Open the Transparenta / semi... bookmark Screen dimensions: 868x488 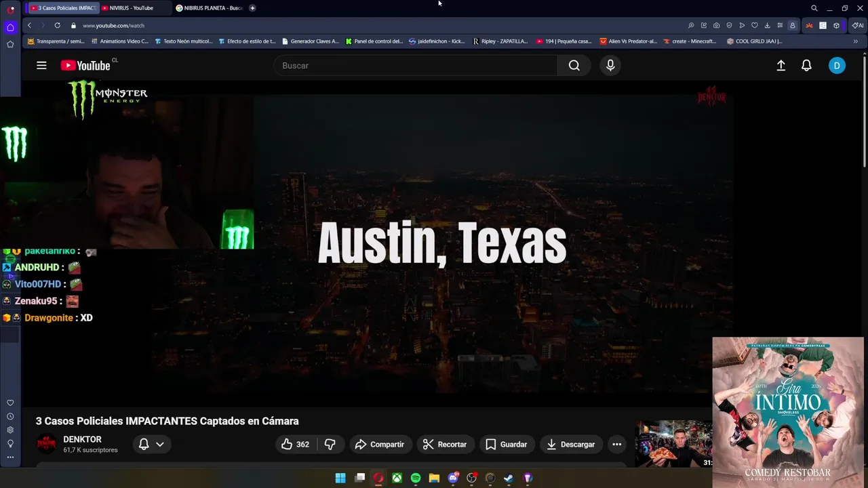(56, 41)
